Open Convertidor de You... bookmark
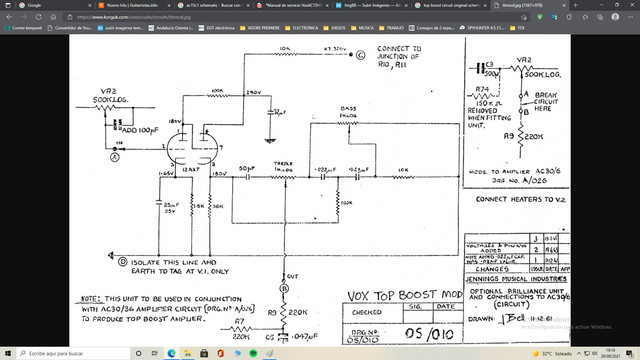 click(70, 28)
